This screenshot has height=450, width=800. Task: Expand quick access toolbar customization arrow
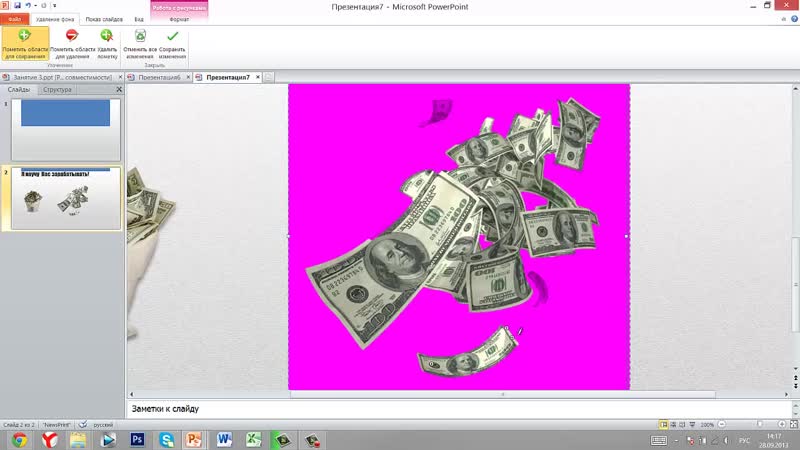pos(56,6)
